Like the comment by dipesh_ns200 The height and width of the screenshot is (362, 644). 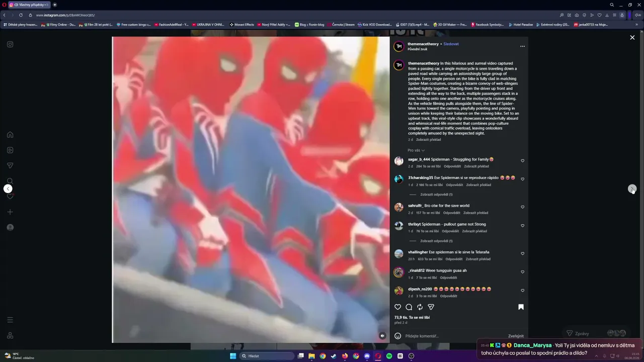522,291
